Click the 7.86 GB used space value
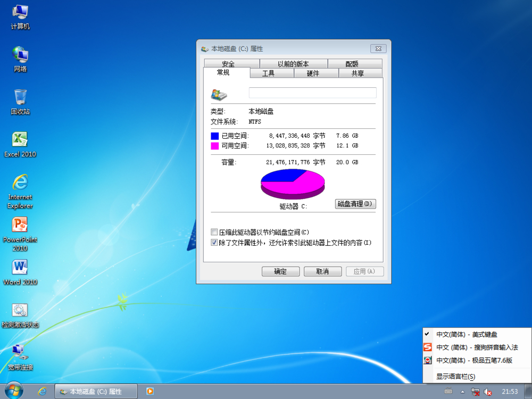This screenshot has height=399, width=532. [x=347, y=136]
